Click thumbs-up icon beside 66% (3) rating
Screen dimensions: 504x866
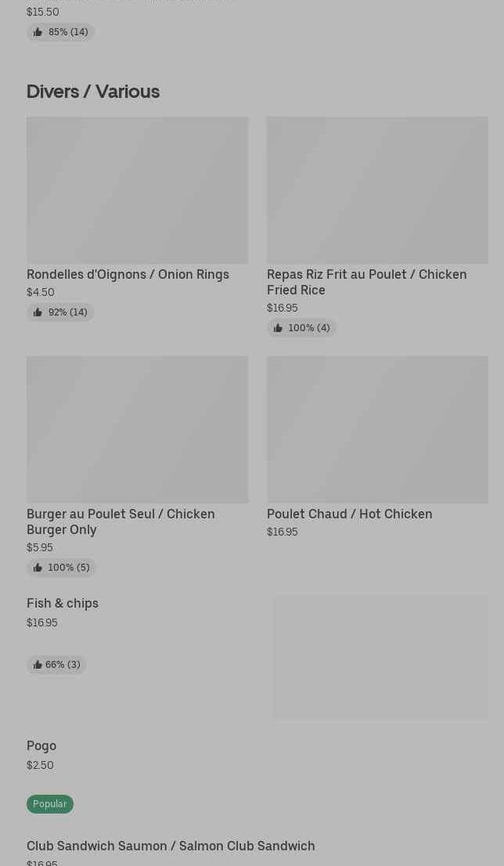(37, 665)
